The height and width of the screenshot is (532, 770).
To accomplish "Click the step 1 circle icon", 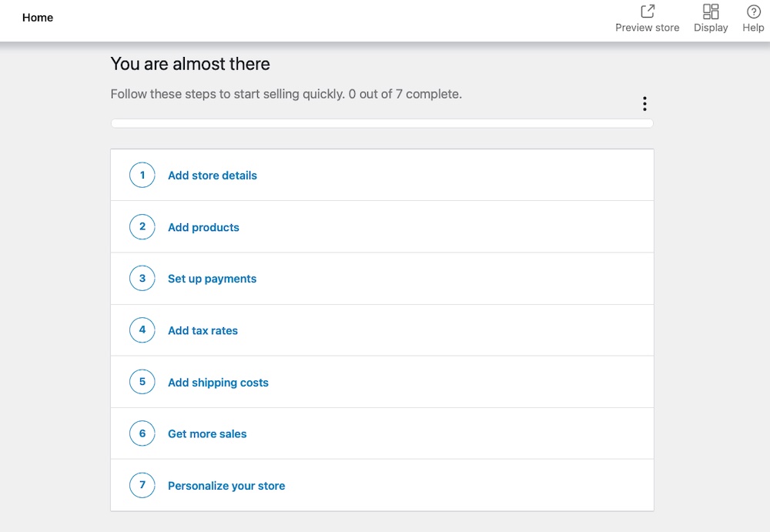I will pos(142,175).
